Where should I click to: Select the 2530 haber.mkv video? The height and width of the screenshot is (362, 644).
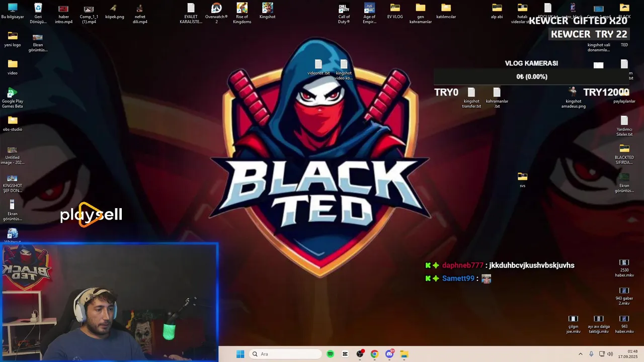pyautogui.click(x=624, y=268)
